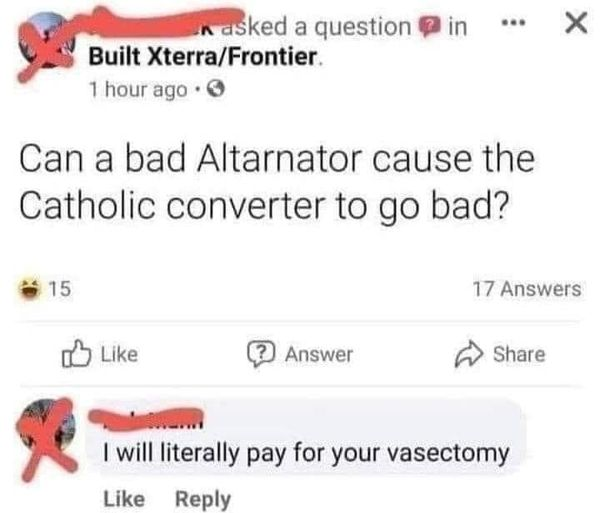The image size is (600, 513).
Task: Click the Share label on the post
Action: point(519,354)
